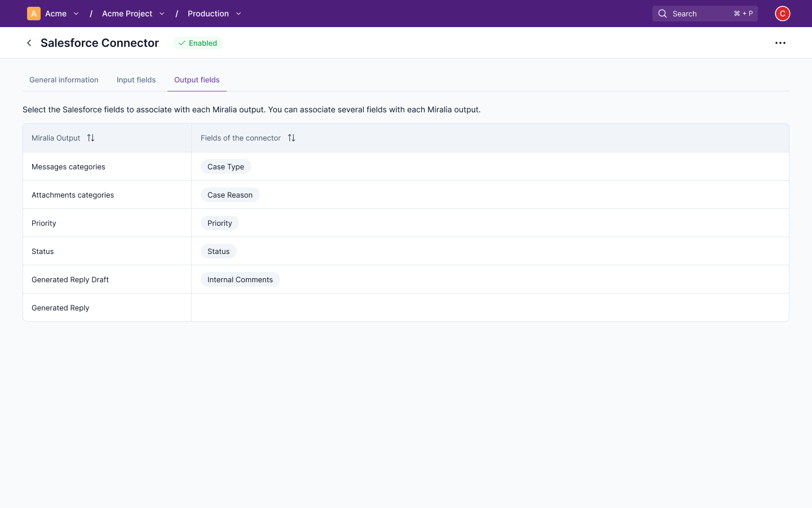Click the Search input field
The width and height of the screenshot is (812, 508).
pos(705,14)
